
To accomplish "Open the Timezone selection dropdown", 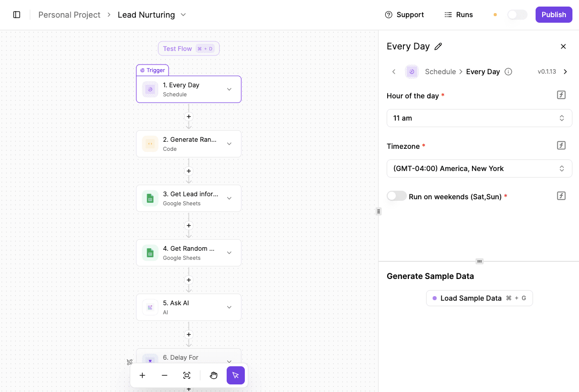I will 479,168.
